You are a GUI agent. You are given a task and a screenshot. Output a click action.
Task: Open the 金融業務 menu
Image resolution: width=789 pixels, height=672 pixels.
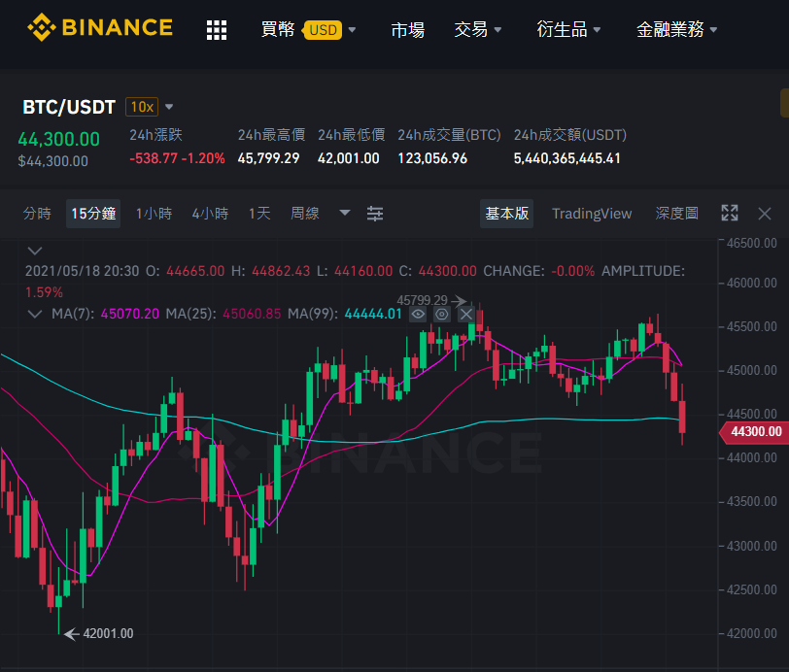tap(677, 30)
